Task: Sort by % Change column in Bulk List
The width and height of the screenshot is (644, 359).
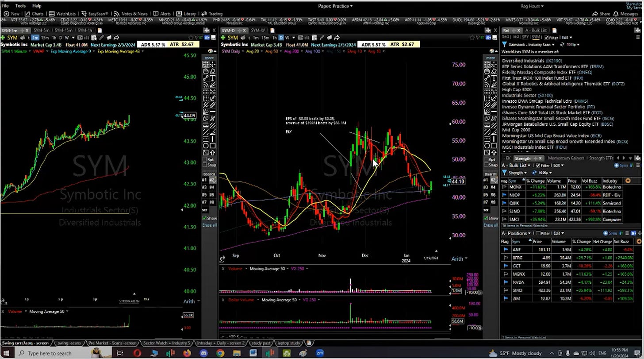Action: pos(535,181)
